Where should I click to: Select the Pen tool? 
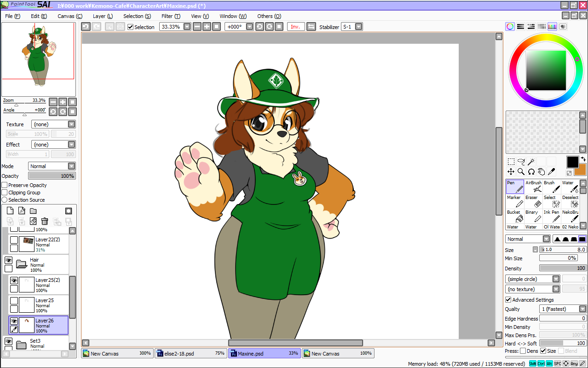click(x=515, y=187)
